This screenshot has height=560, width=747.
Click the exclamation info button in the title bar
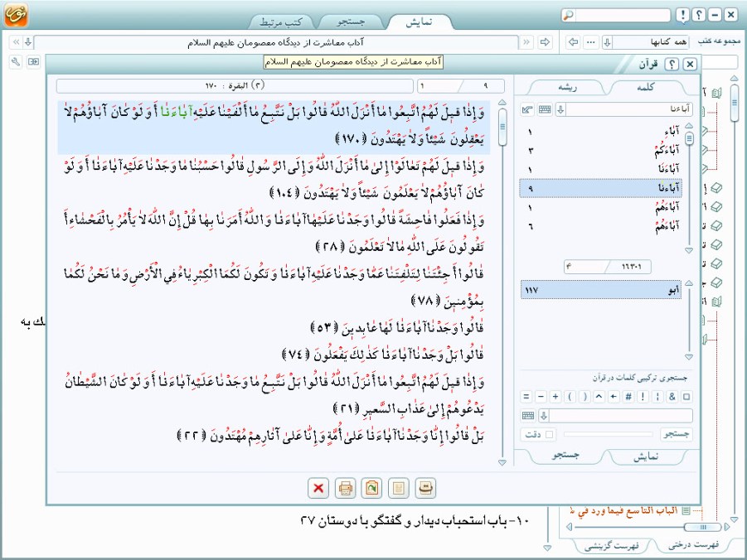[683, 15]
